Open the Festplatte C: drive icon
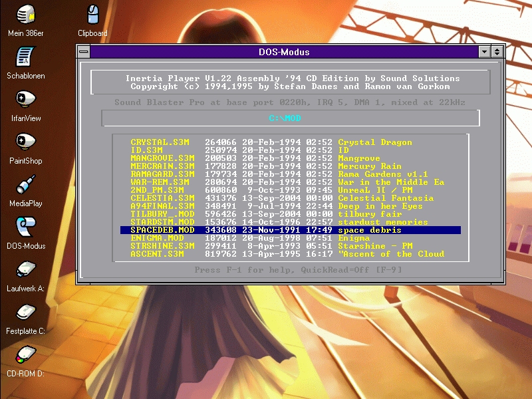532x399 pixels. coord(26,319)
